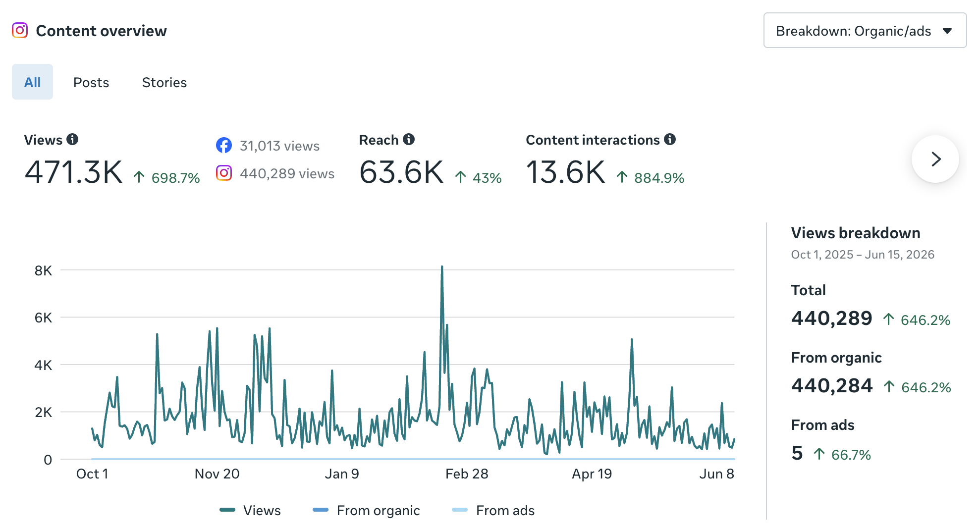This screenshot has width=980, height=529.
Task: Click the Instagram logo beside Content overview
Action: click(x=20, y=30)
